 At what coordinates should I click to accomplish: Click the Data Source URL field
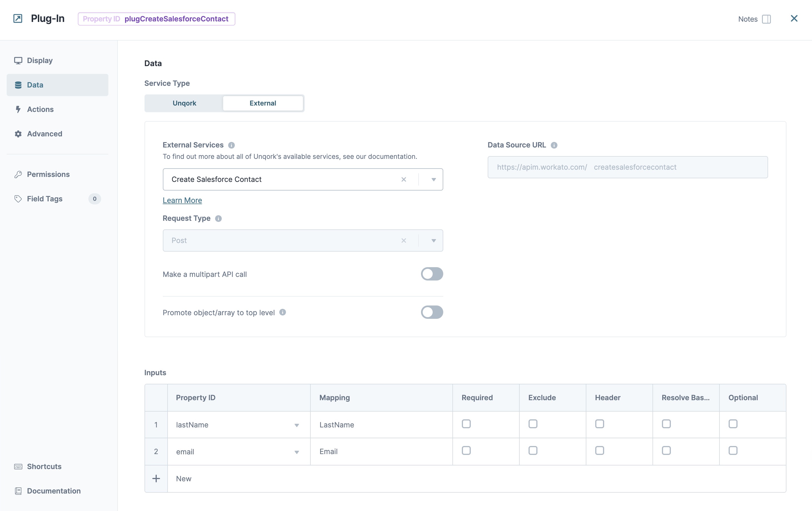(x=627, y=167)
